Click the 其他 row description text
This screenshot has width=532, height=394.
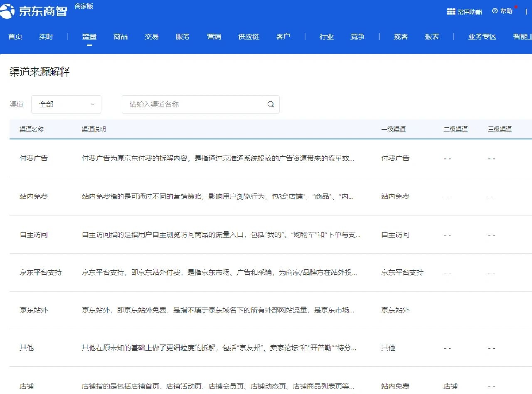[219, 348]
